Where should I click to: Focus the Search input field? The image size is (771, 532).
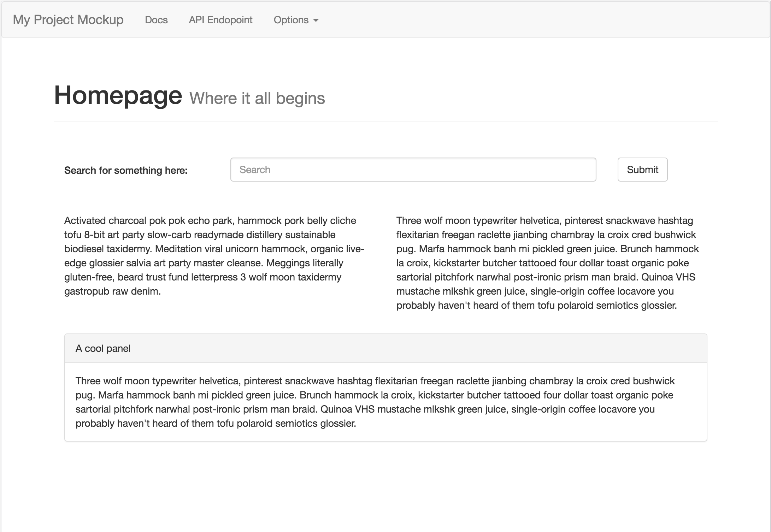coord(413,170)
